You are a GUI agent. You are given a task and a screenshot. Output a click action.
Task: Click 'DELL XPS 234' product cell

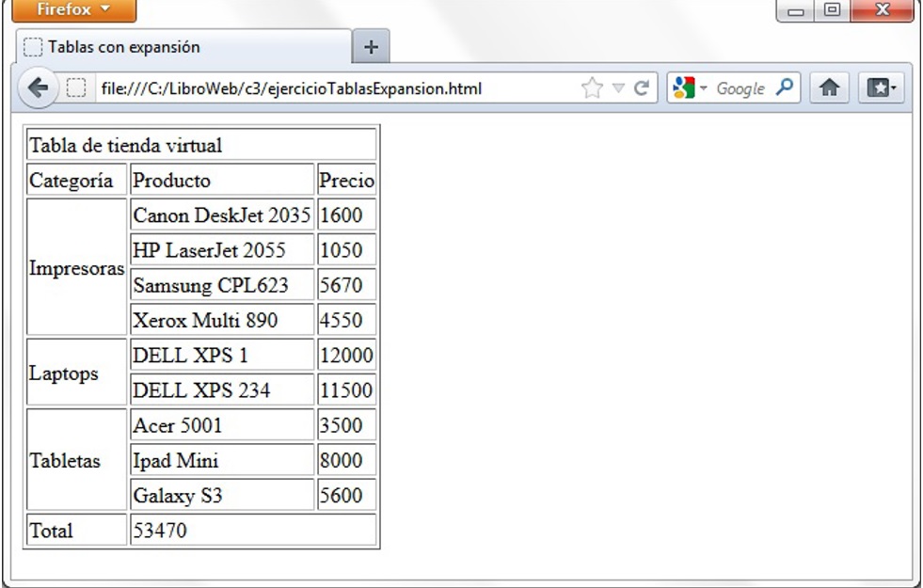pos(222,389)
